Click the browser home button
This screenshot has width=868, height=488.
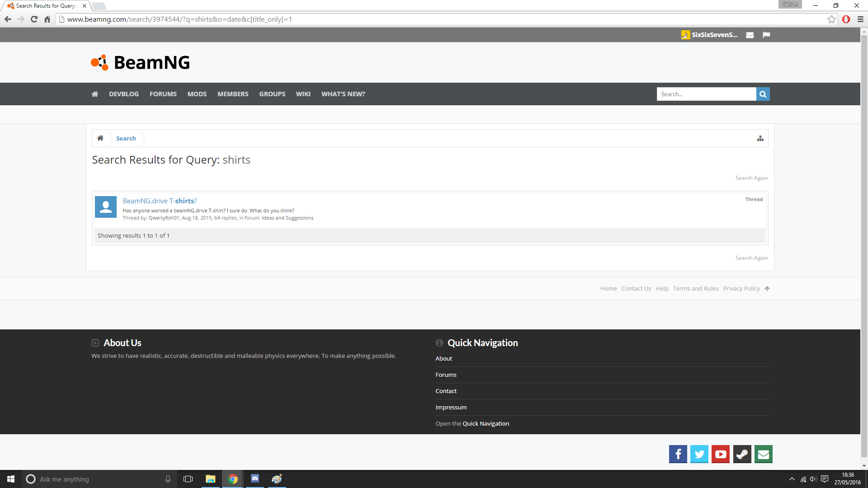[x=47, y=19]
